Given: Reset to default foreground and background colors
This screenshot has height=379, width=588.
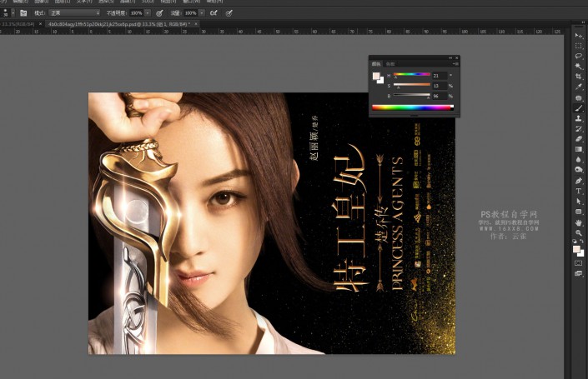Looking at the screenshot, I should [575, 242].
